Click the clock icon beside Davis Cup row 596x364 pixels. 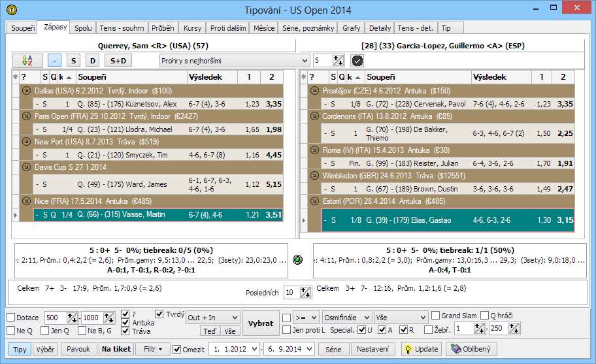pos(26,167)
